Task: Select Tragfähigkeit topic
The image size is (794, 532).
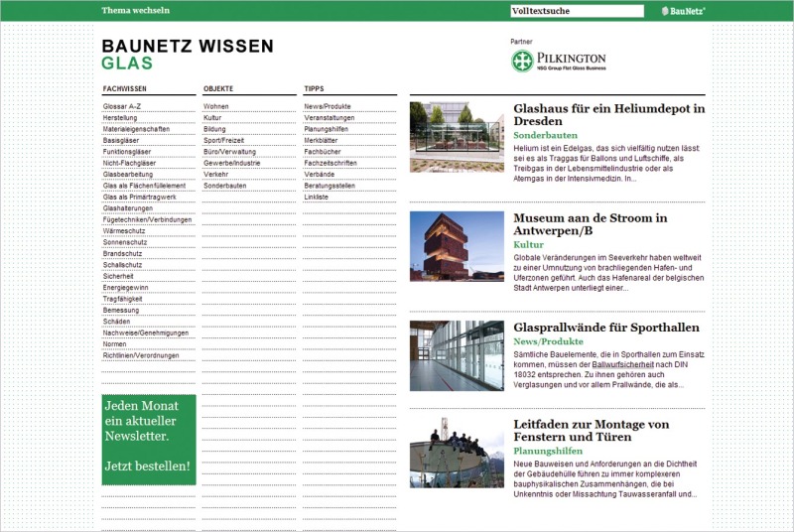Action: click(x=122, y=299)
